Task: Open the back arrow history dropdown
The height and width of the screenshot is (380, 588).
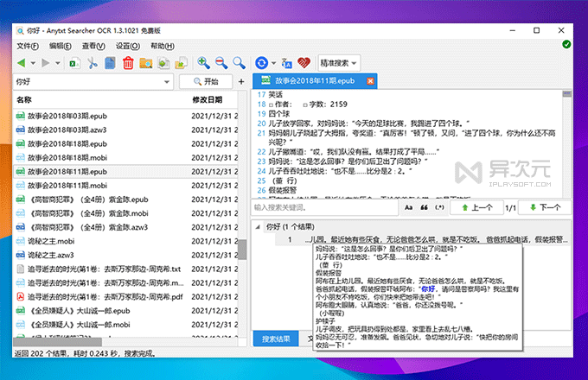Action: pyautogui.click(x=33, y=63)
